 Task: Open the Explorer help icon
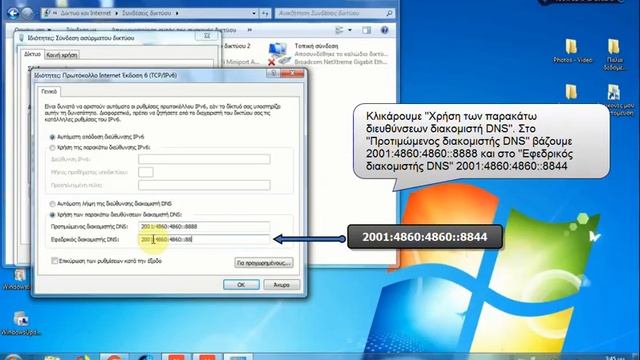pyautogui.click(x=384, y=30)
